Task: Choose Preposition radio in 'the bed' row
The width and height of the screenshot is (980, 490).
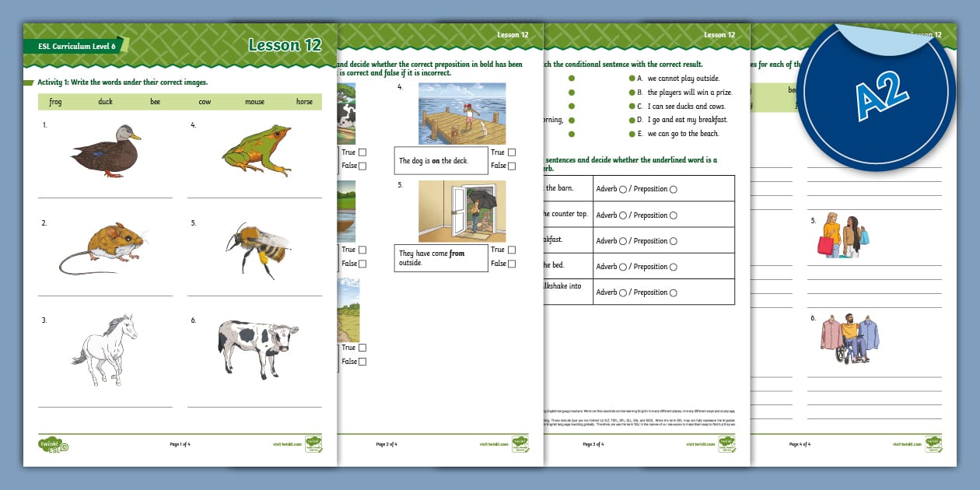Action: 674,267
